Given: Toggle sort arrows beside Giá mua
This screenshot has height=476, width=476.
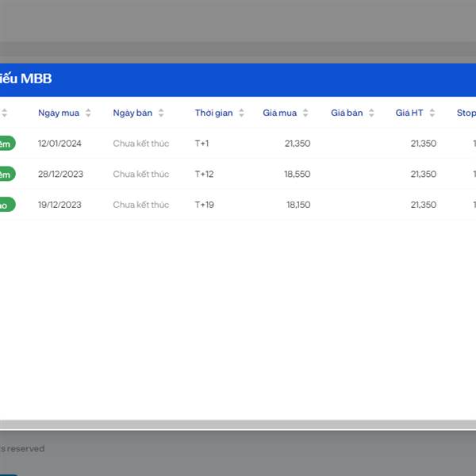Looking at the screenshot, I should (305, 113).
